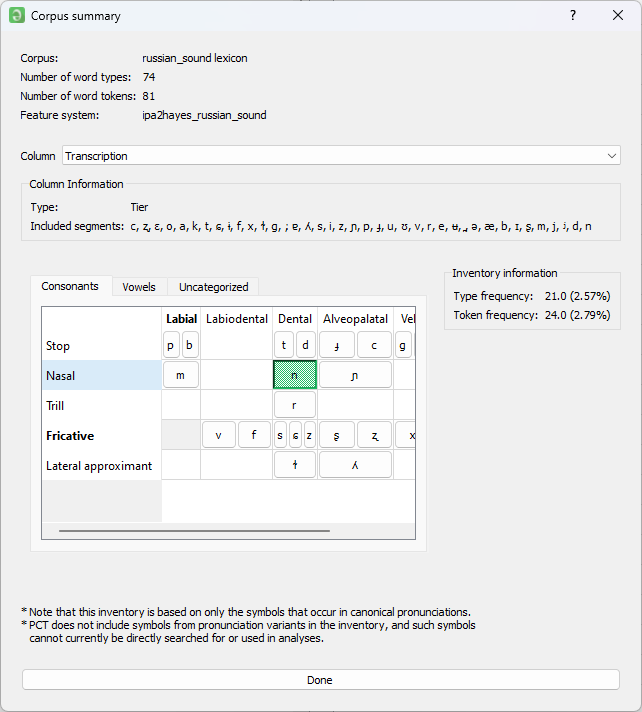Screen dimensions: 642x712
Task: Open the Uncategorized tab
Action: pyautogui.click(x=213, y=287)
